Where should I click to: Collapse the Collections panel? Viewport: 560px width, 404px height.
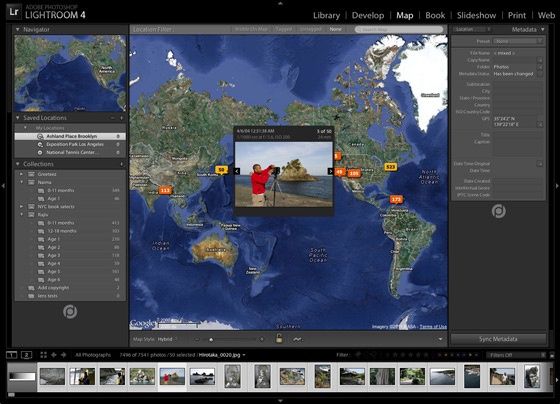(18, 164)
